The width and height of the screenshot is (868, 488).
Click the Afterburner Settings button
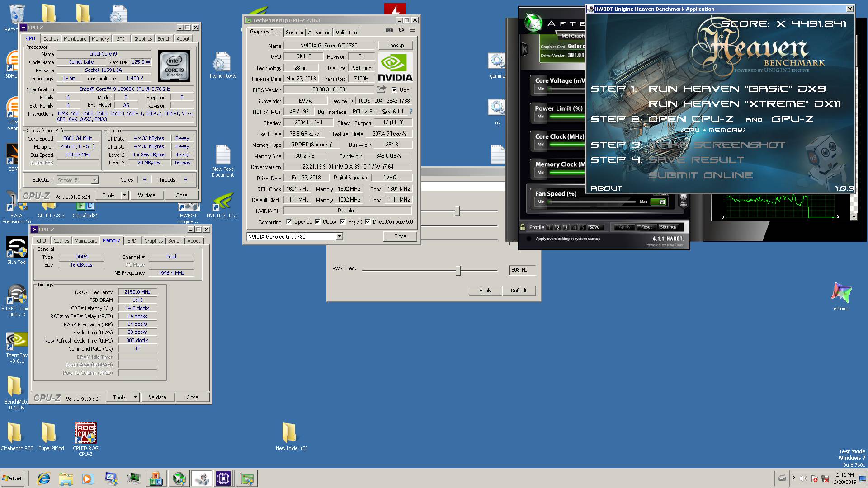tap(668, 227)
